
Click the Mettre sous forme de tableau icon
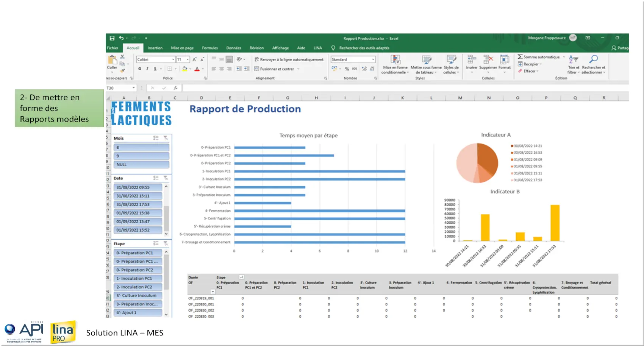427,59
